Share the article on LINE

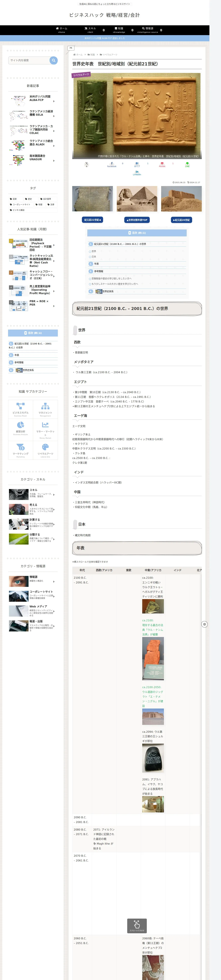[x=187, y=164]
